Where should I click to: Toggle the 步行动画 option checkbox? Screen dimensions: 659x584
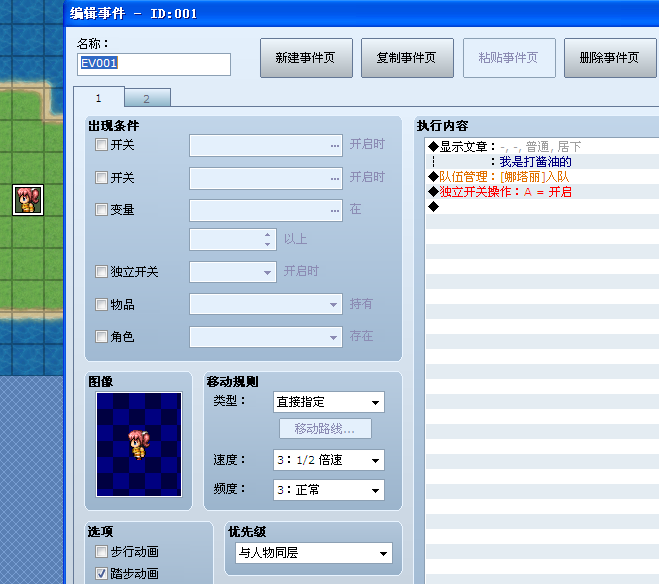point(101,552)
